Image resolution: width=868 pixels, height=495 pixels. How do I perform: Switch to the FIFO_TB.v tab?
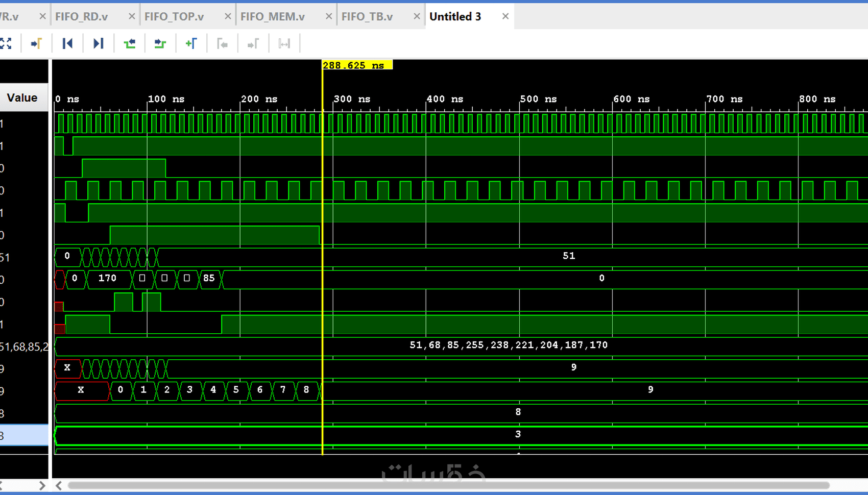[x=367, y=17]
